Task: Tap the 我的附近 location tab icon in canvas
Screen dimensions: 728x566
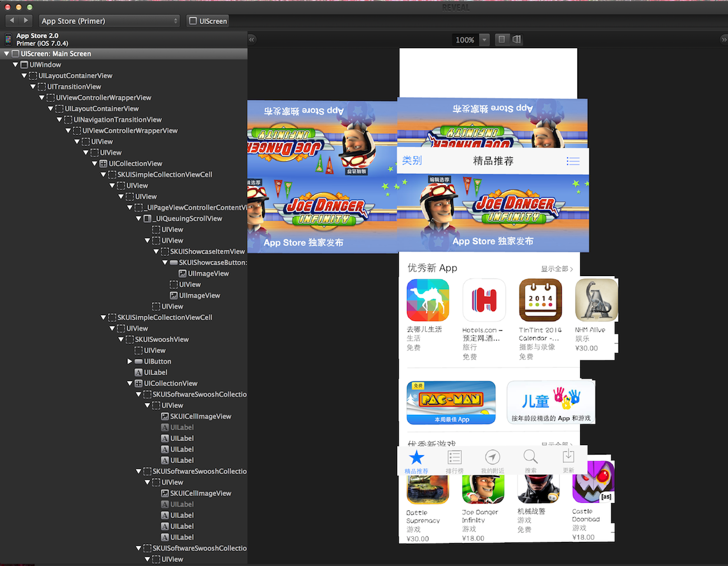Action: point(492,457)
